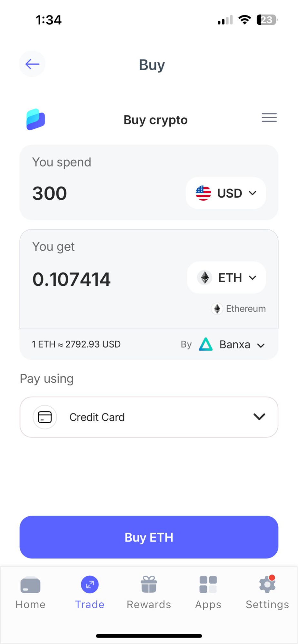Viewport: 298px width, 644px height.
Task: Switch to the Home tab
Action: pyautogui.click(x=30, y=593)
